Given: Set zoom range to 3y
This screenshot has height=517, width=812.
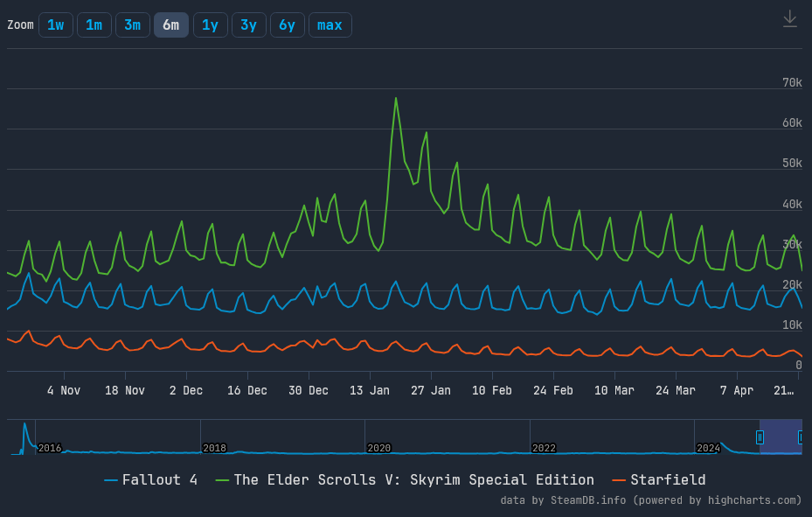Looking at the screenshot, I should click(248, 24).
